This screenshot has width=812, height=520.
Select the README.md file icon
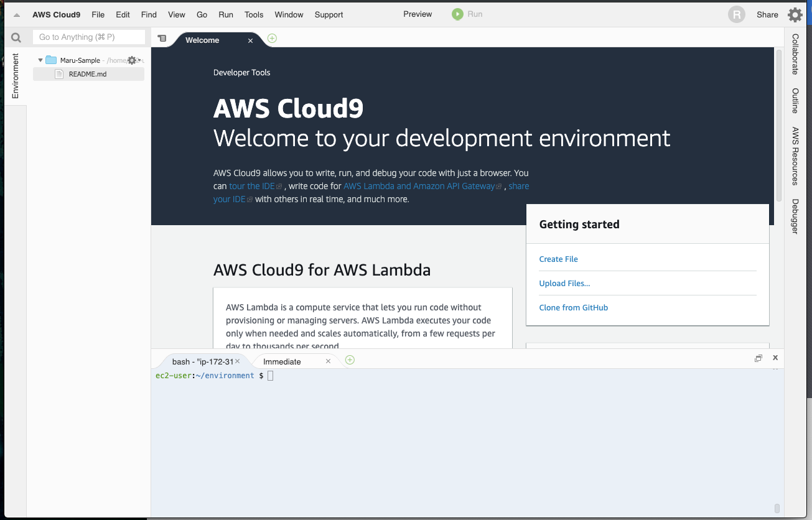click(59, 74)
